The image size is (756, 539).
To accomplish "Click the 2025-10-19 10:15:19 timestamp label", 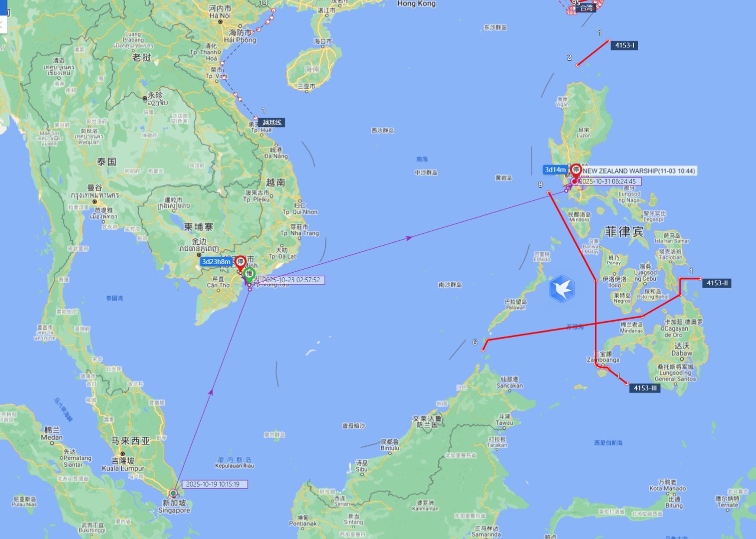I will [215, 484].
